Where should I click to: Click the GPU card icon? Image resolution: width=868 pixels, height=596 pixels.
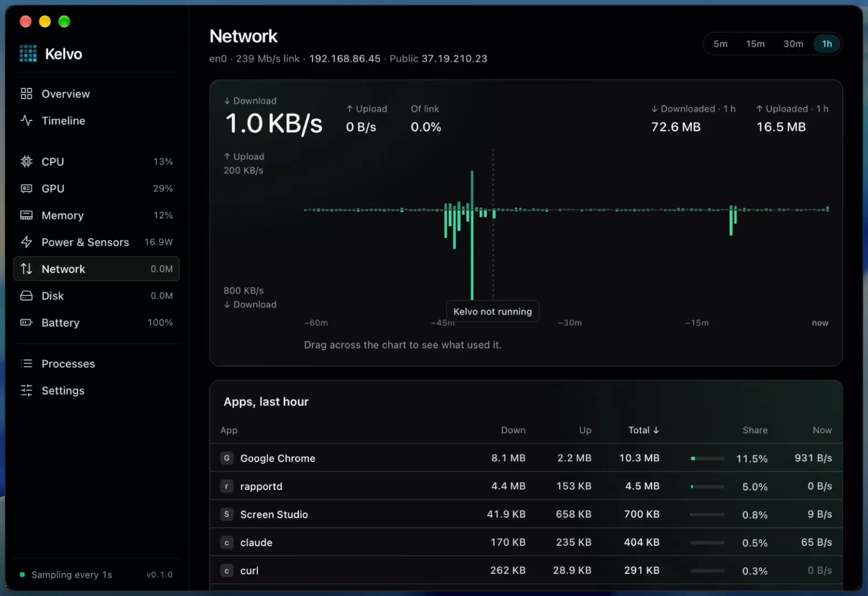point(27,189)
